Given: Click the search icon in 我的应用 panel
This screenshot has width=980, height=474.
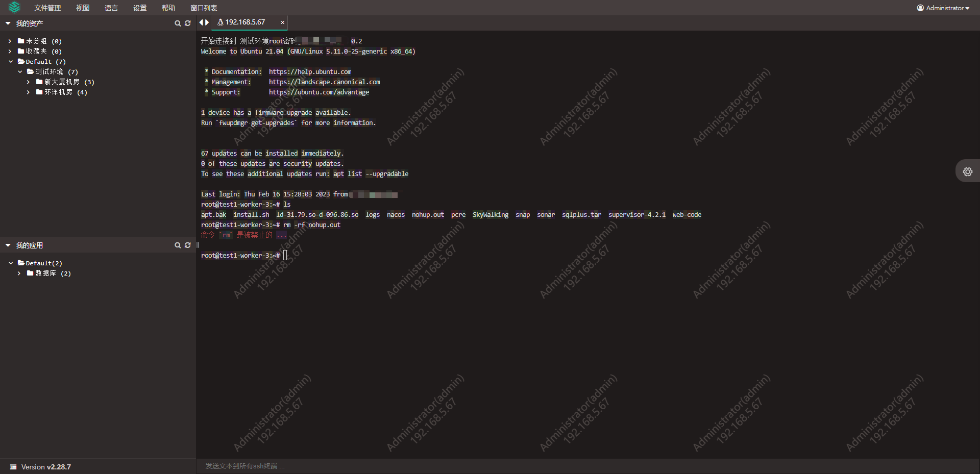Looking at the screenshot, I should 177,245.
